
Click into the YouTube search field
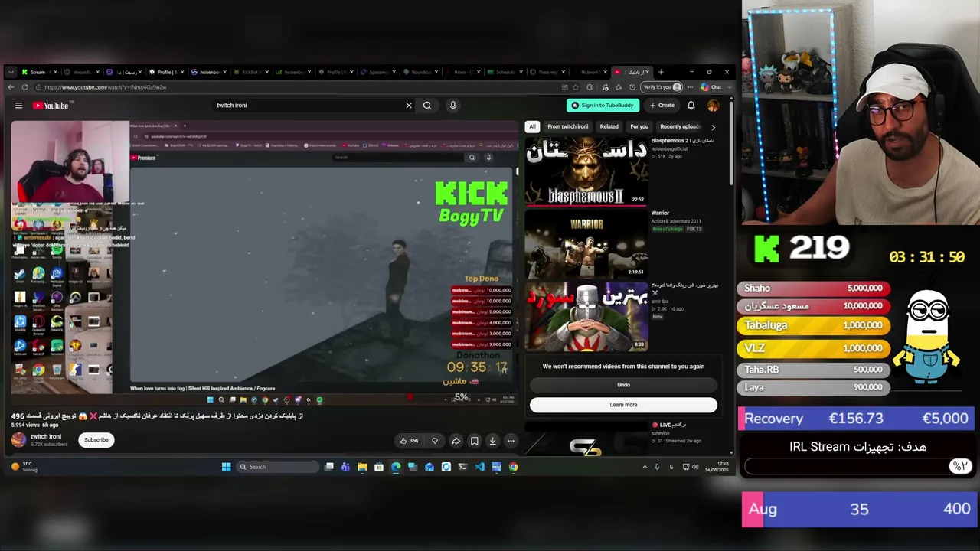306,106
